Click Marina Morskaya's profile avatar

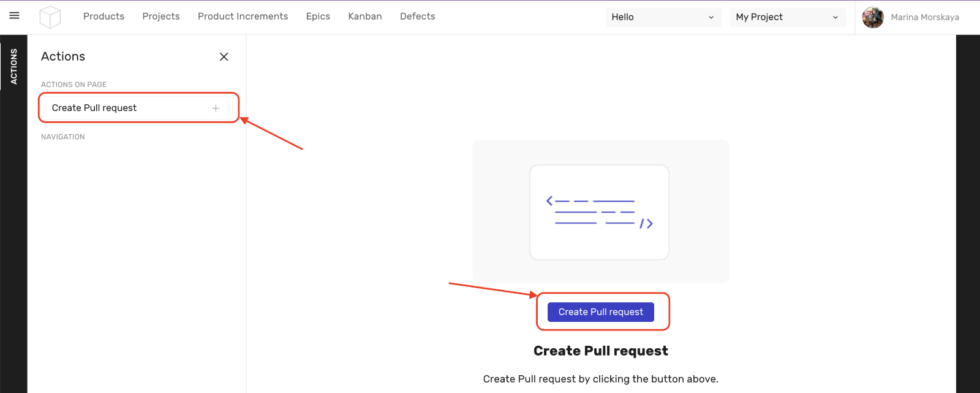coord(873,17)
